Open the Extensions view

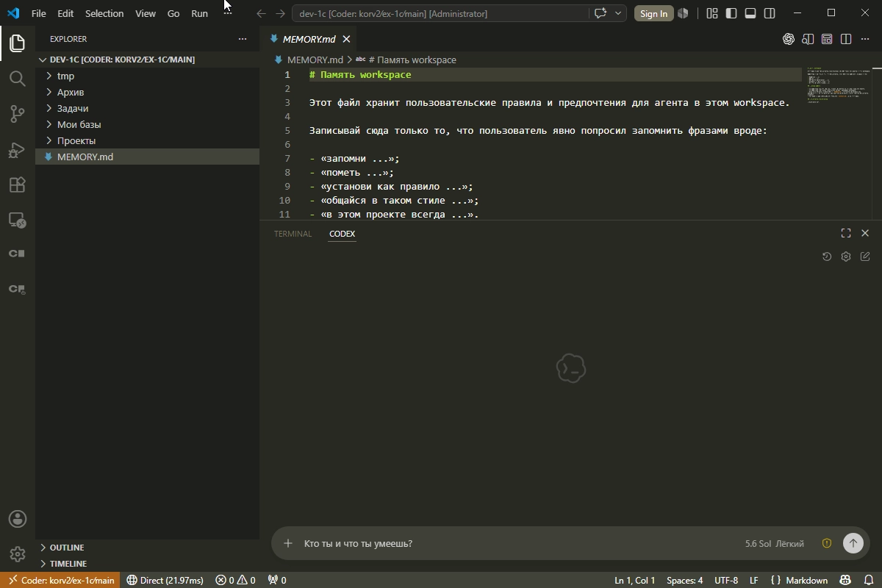[x=18, y=185]
